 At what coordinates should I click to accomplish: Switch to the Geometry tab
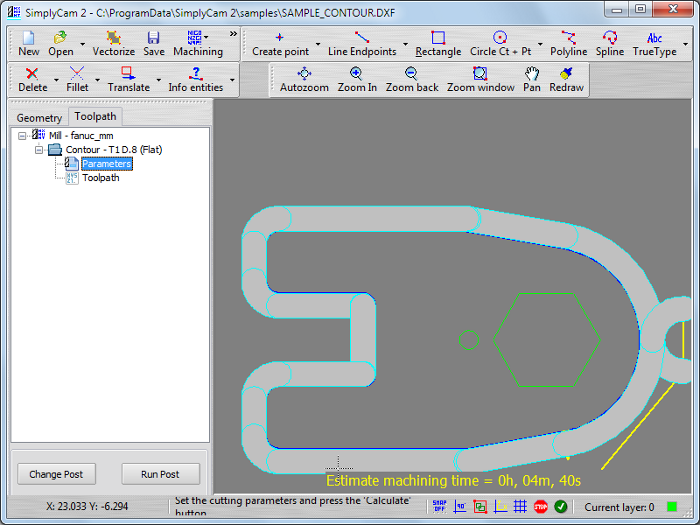pos(39,117)
